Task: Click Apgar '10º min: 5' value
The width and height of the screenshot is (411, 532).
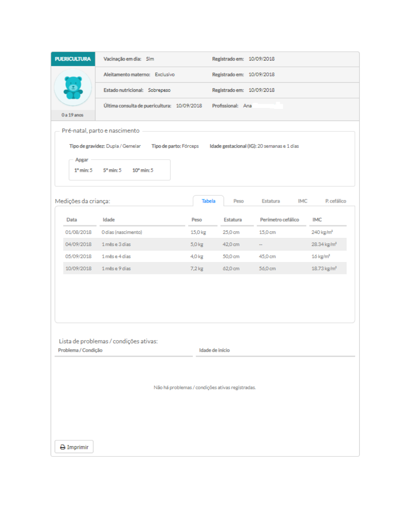Action: tap(143, 170)
